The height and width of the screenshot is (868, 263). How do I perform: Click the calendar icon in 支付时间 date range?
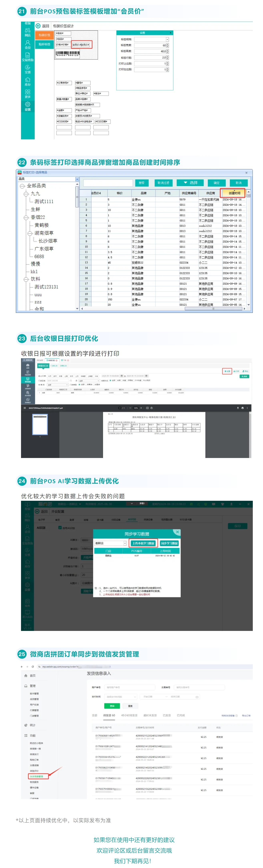[x=197, y=697]
